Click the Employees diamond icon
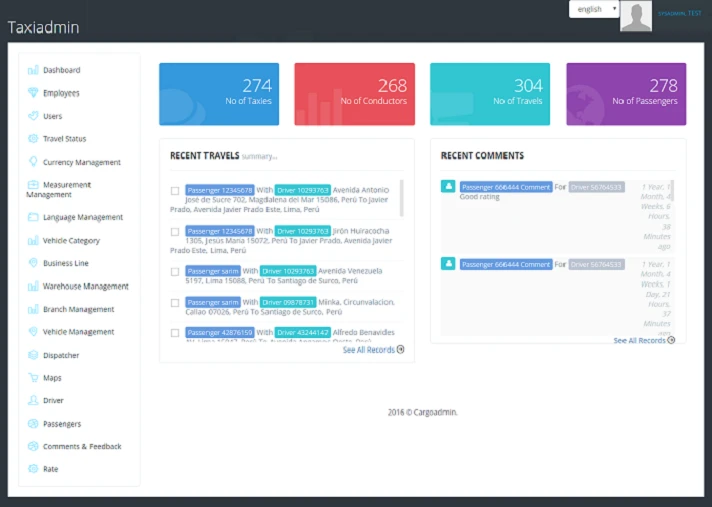The width and height of the screenshot is (712, 507). pos(33,93)
